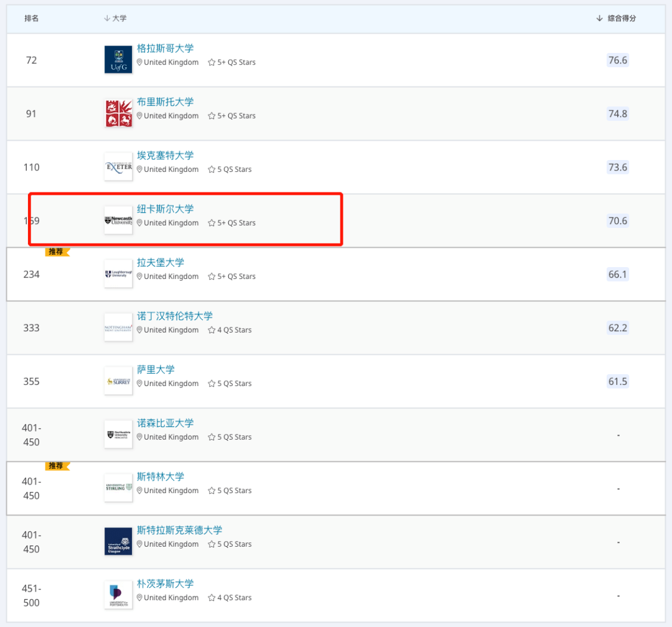This screenshot has height=627, width=672.
Task: Open 斯特拉斯克莱德大学 link
Action: pos(179,530)
